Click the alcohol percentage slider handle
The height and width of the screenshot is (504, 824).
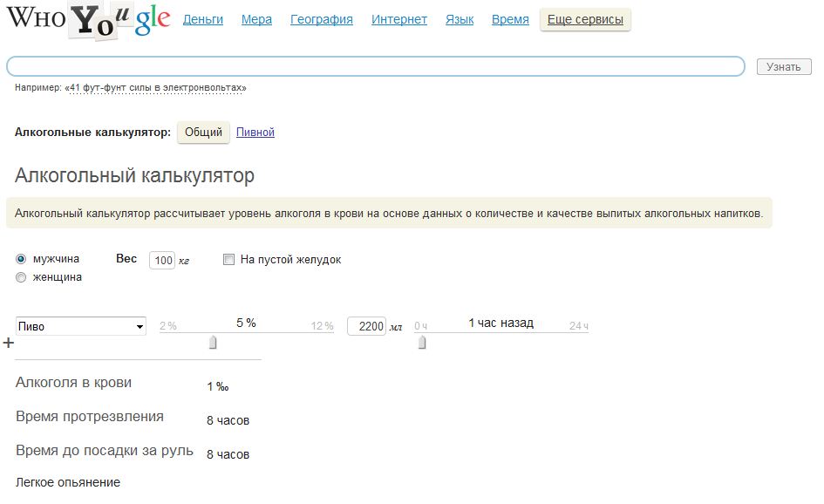click(x=212, y=344)
